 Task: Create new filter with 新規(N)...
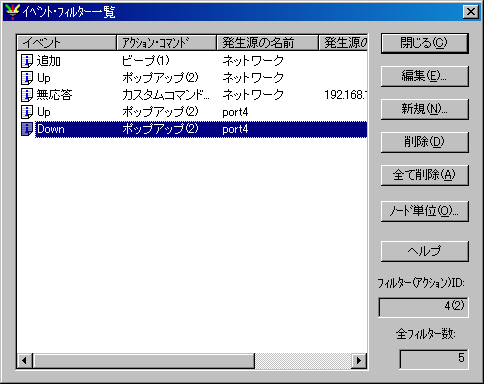425,109
